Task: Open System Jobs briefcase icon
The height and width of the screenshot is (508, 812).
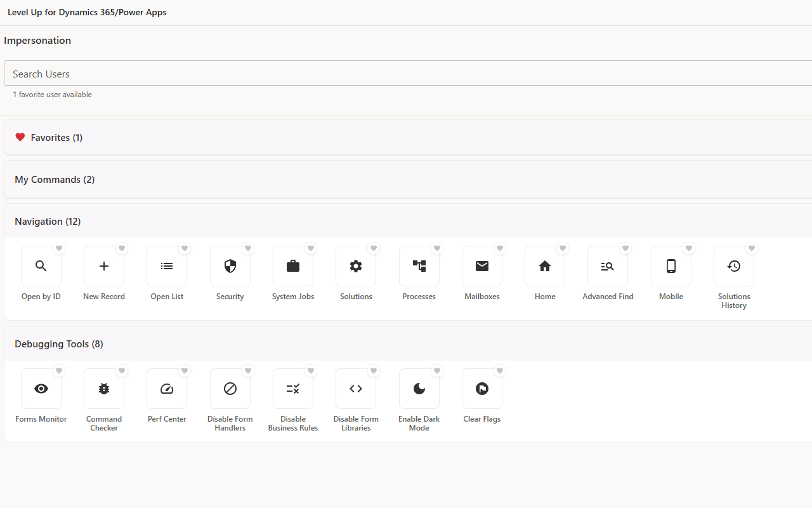Action: click(x=293, y=266)
